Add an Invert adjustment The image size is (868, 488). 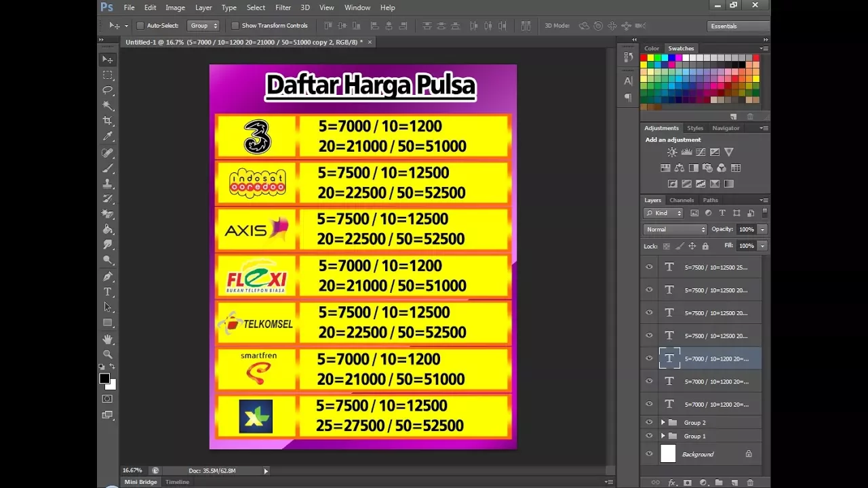click(672, 184)
